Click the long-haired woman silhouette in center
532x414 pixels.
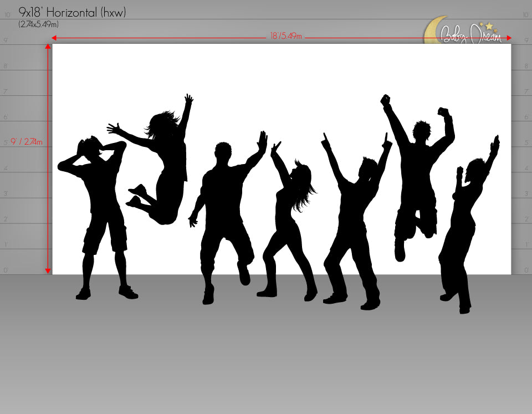pos(288,221)
